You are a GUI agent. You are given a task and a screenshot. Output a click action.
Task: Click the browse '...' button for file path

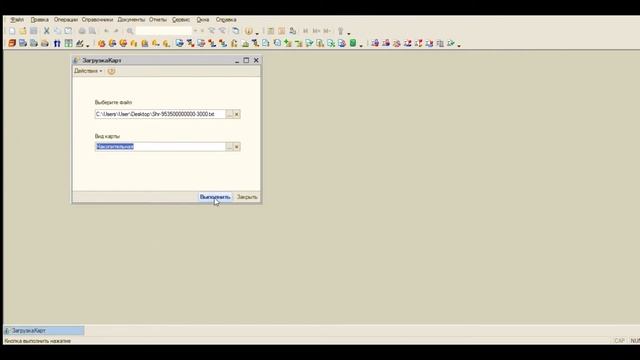[x=229, y=114]
